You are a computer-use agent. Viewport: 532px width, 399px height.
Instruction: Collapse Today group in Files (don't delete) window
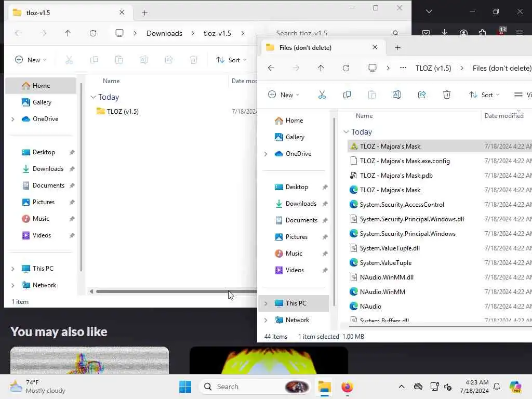(346, 131)
